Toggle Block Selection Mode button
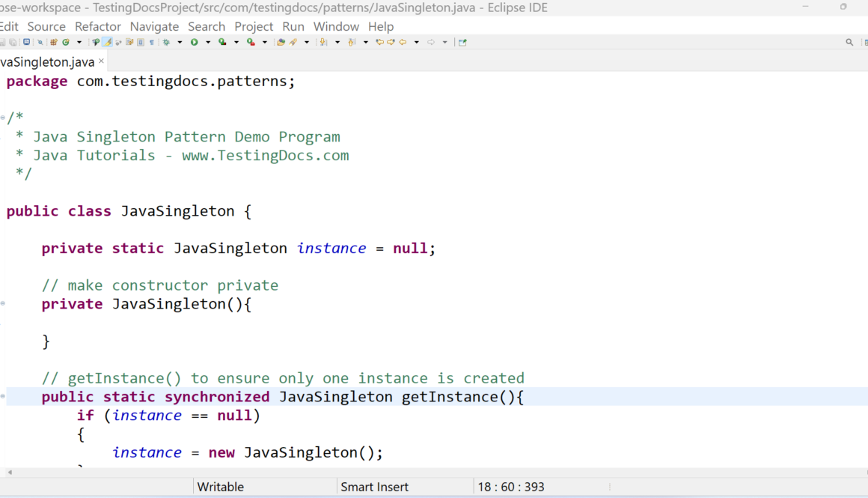The height and width of the screenshot is (498, 868). click(x=141, y=43)
